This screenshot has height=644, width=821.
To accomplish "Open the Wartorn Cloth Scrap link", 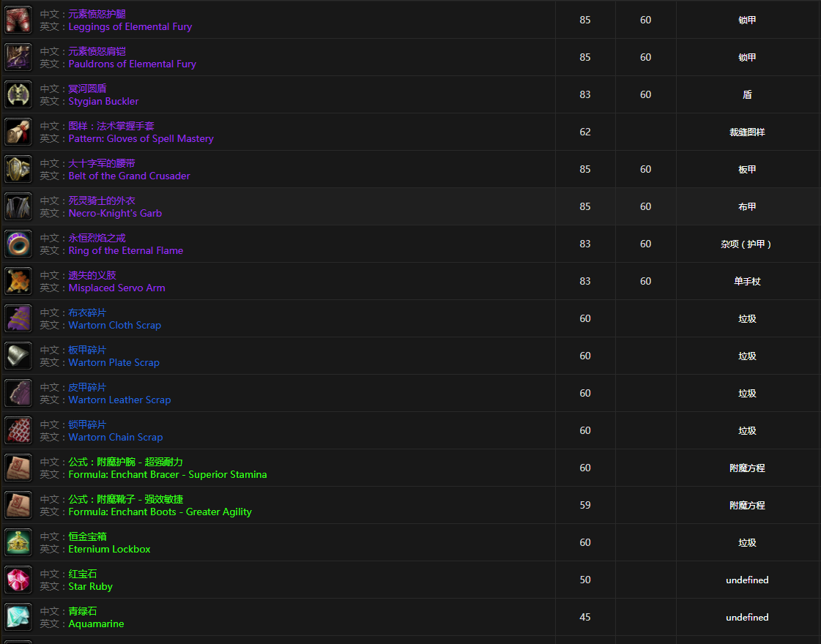I will pyautogui.click(x=115, y=325).
